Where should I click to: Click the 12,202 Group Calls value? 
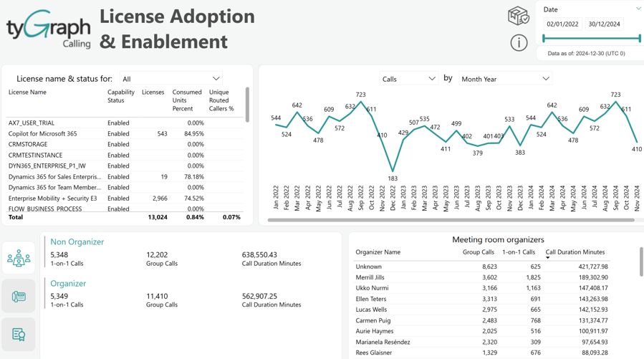157,254
